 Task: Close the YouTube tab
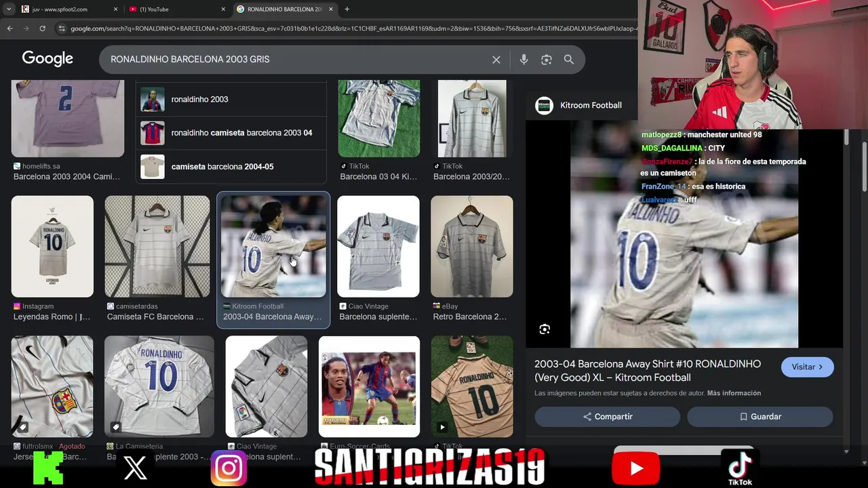(x=224, y=9)
